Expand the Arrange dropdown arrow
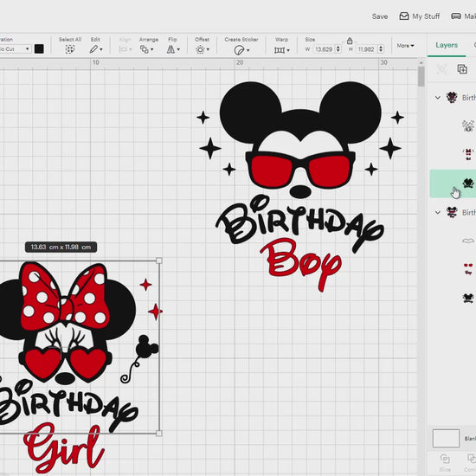 [151, 49]
